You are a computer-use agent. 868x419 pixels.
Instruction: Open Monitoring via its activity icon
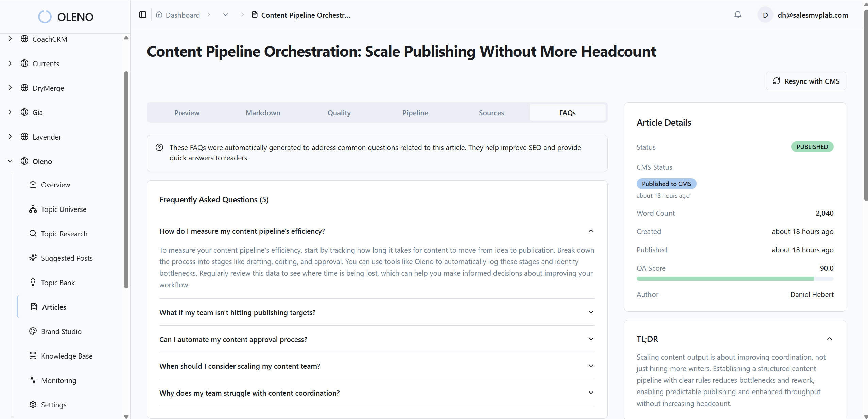coord(33,380)
